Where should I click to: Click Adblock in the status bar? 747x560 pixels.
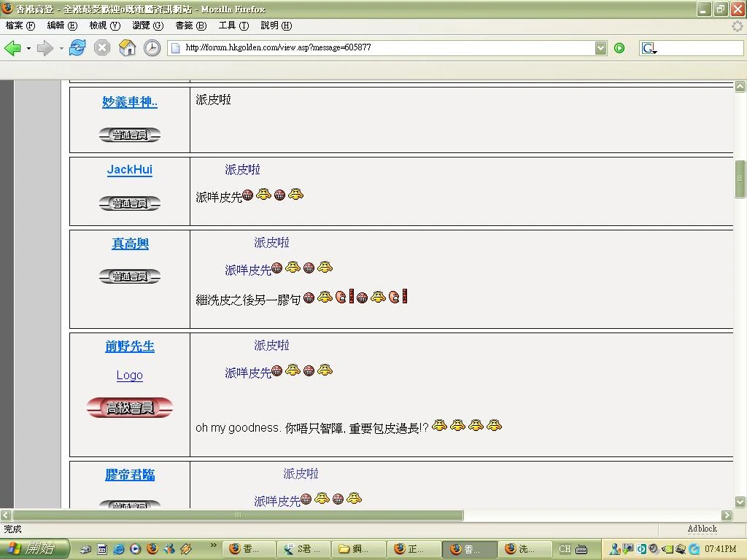tap(703, 529)
